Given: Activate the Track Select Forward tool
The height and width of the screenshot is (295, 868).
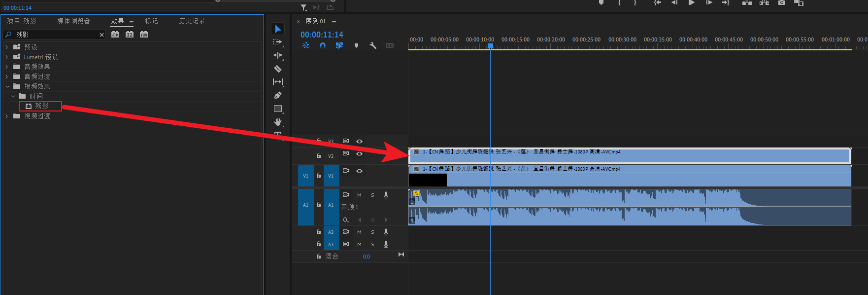Looking at the screenshot, I should (278, 42).
